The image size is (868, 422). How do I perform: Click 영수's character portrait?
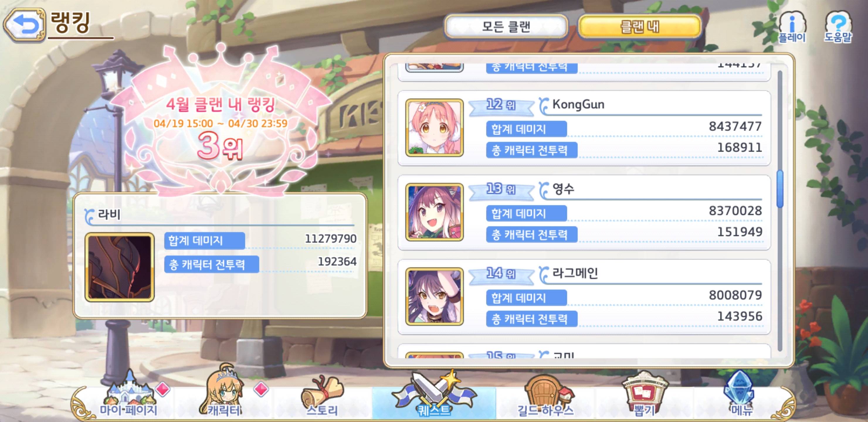pyautogui.click(x=434, y=212)
